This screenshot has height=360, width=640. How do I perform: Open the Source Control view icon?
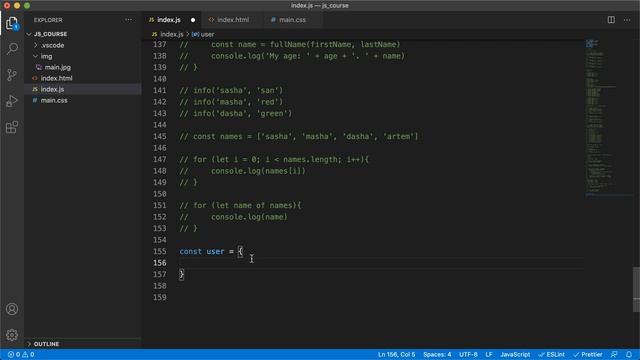(12, 75)
